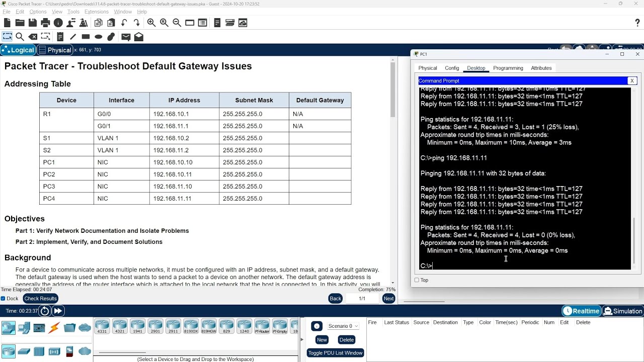Click the Undo arrow icon
644x362 pixels.
click(124, 23)
